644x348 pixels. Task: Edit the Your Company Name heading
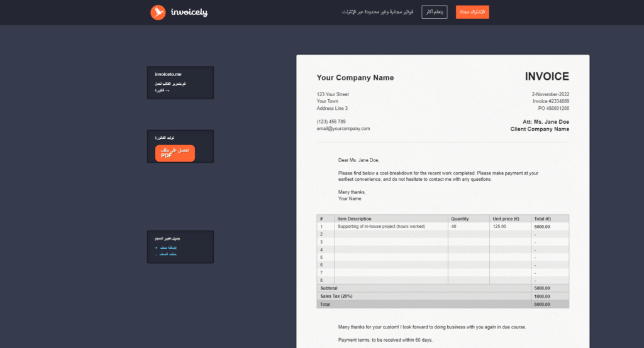click(355, 78)
